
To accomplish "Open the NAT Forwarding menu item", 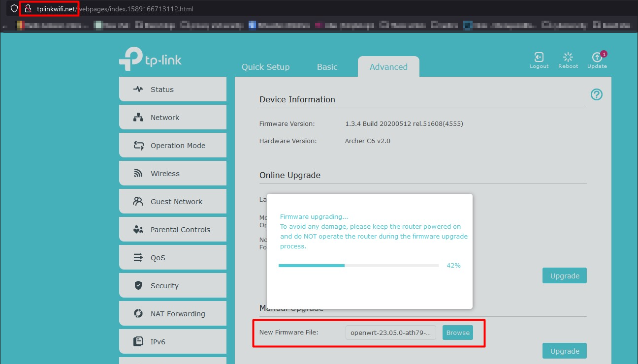I will coord(173,313).
